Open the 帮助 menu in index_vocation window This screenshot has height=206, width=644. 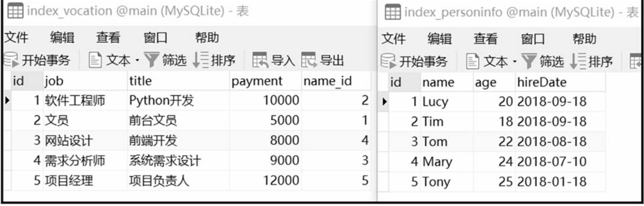(207, 38)
